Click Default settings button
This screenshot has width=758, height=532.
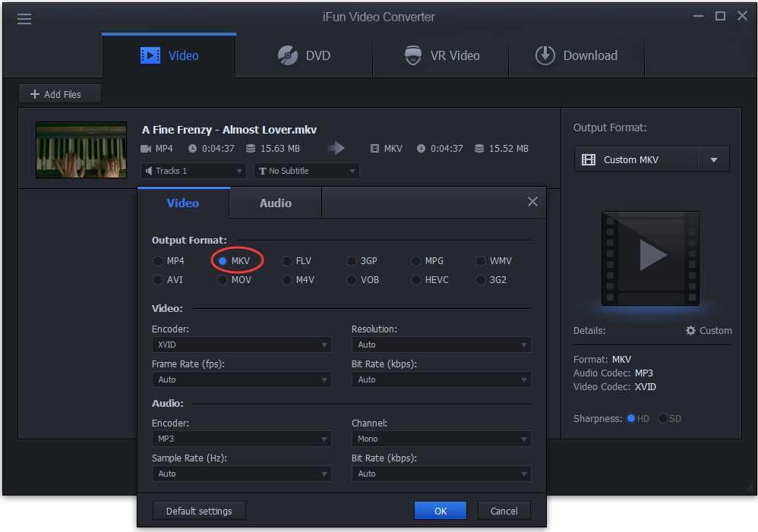(x=199, y=511)
